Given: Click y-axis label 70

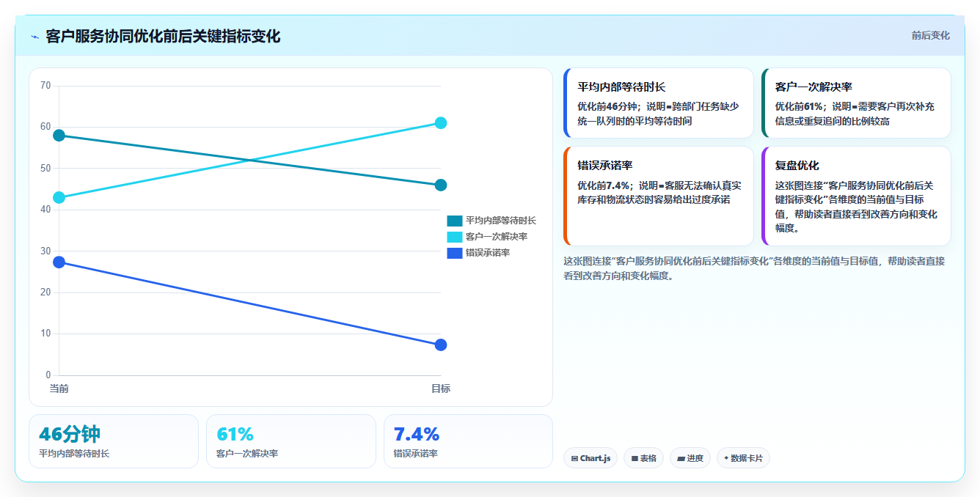Looking at the screenshot, I should click(45, 86).
